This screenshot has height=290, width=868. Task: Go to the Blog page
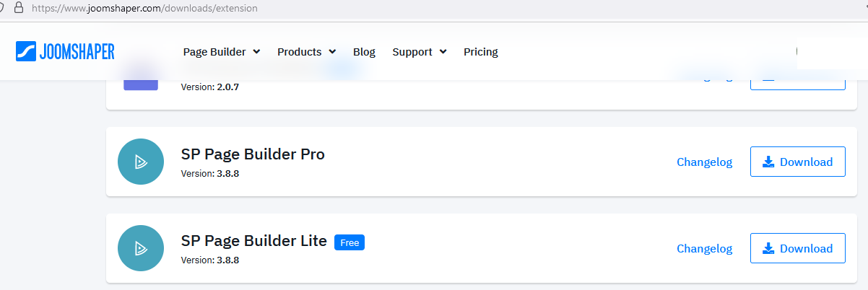click(x=364, y=52)
